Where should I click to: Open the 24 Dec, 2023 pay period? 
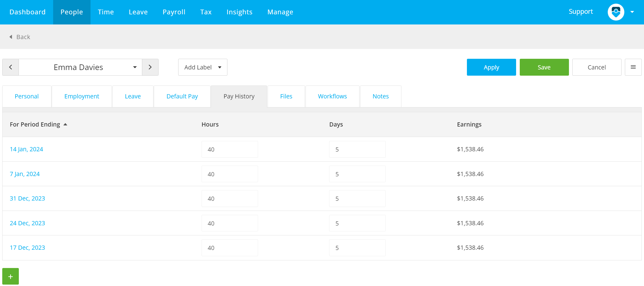(x=27, y=223)
